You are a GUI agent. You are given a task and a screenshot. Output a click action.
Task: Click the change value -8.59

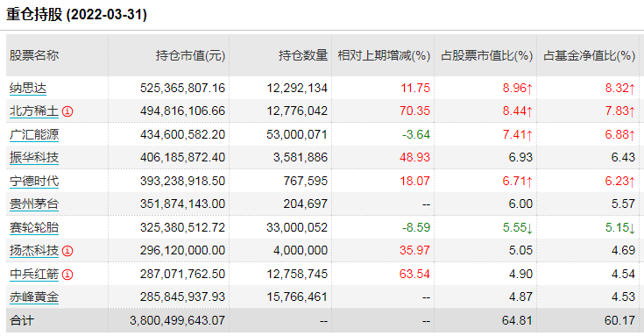click(x=416, y=227)
